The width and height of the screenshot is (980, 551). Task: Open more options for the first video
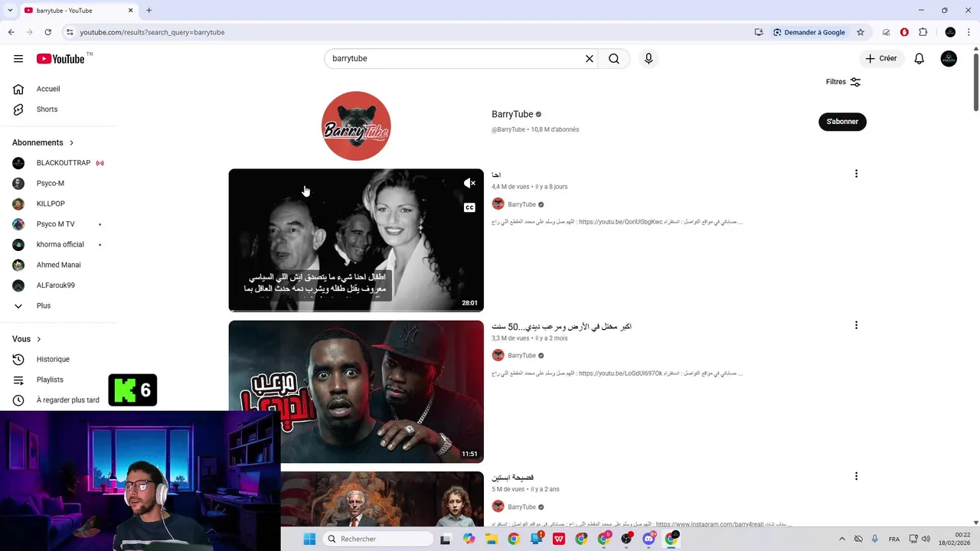[856, 174]
